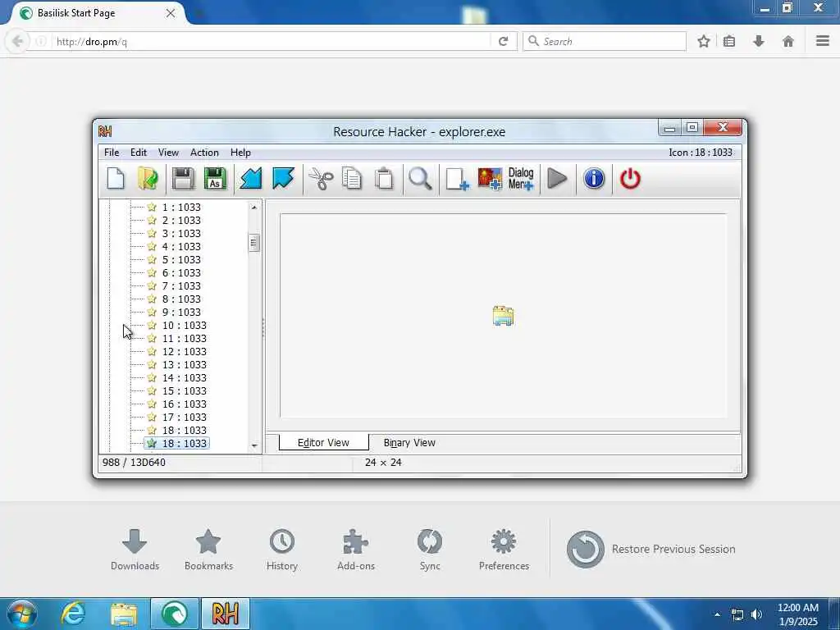Save with the gray floppy disk icon
Image resolution: width=840 pixels, height=630 pixels.
point(183,179)
